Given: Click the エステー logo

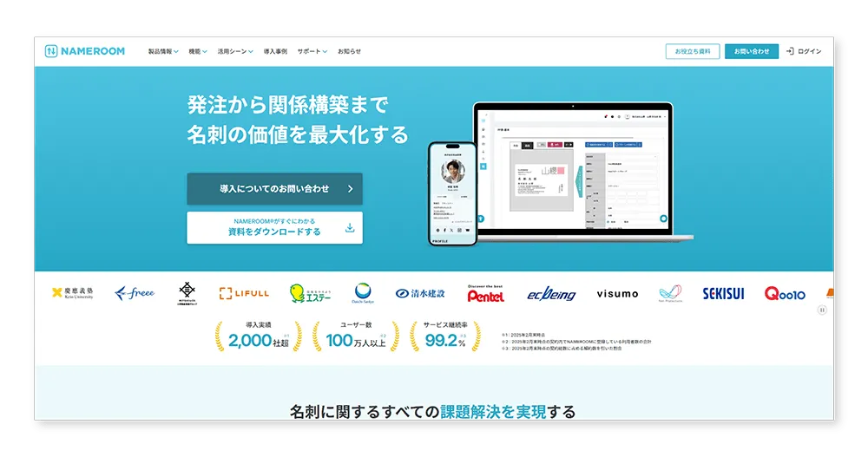Looking at the screenshot, I should click(x=310, y=293).
